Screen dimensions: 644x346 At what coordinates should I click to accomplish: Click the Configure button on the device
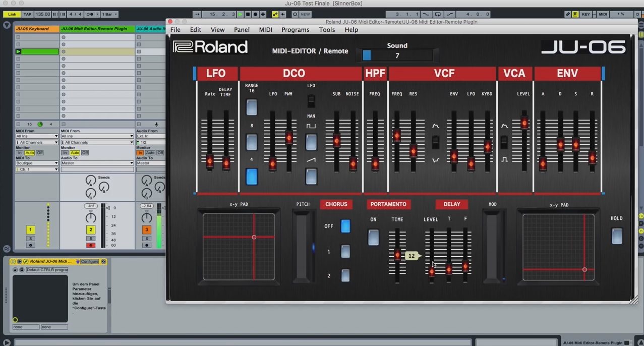[x=90, y=261]
